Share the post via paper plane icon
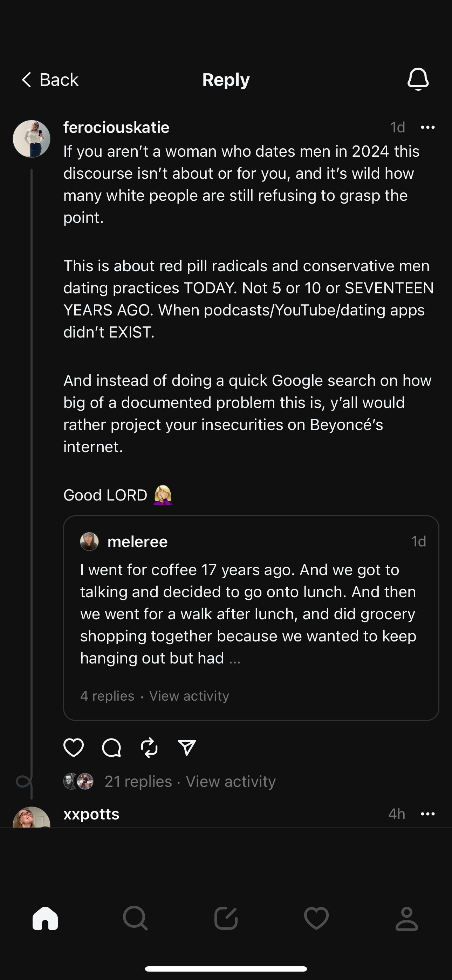The image size is (452, 980). (187, 747)
